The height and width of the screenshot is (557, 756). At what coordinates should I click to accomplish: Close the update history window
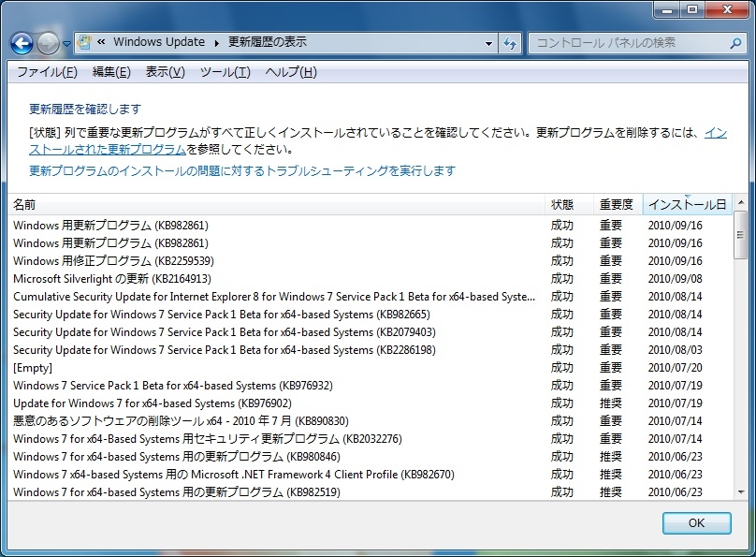click(x=728, y=9)
